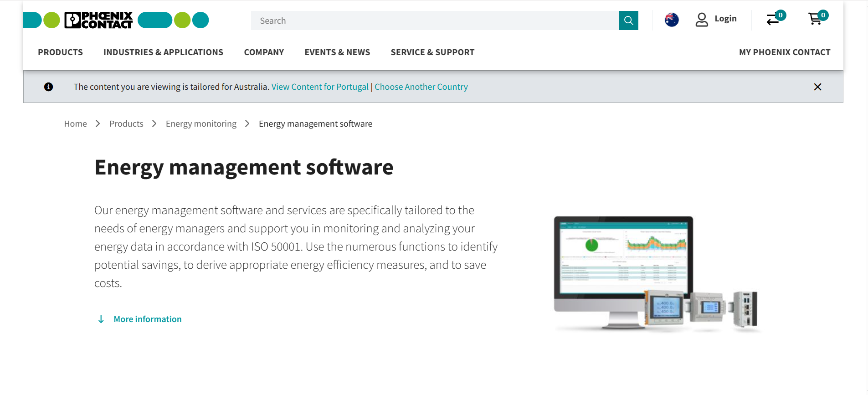The height and width of the screenshot is (395, 868).
Task: Click the Login link
Action: (x=725, y=19)
